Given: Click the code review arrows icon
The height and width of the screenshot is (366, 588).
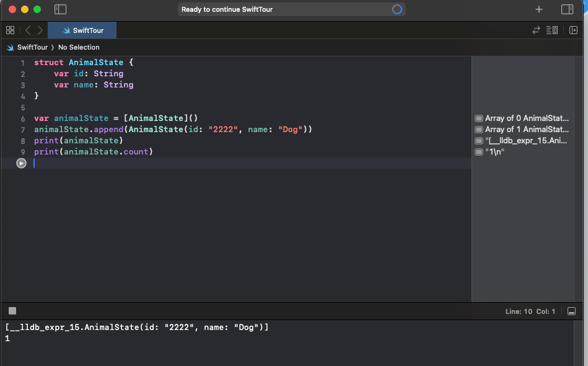Looking at the screenshot, I should 536,30.
